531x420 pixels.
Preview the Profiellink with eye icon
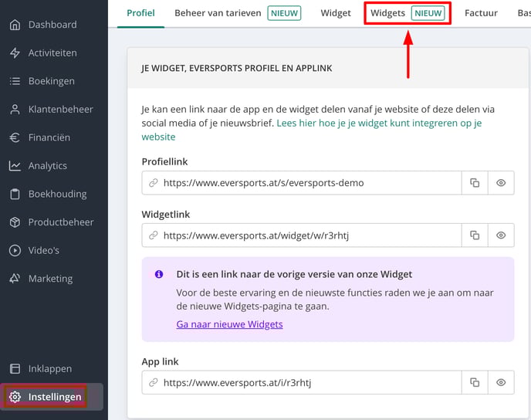pyautogui.click(x=501, y=183)
